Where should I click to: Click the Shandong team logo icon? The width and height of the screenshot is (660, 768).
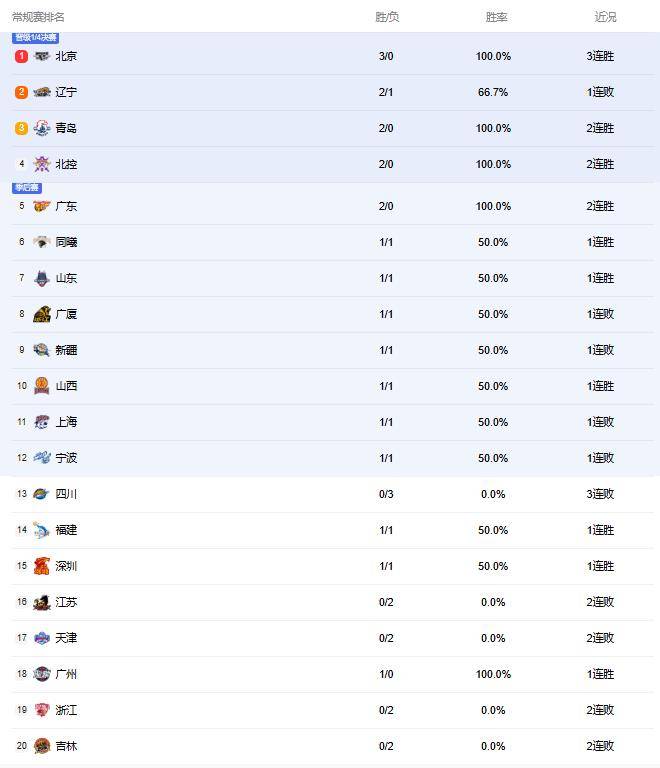[x=41, y=278]
